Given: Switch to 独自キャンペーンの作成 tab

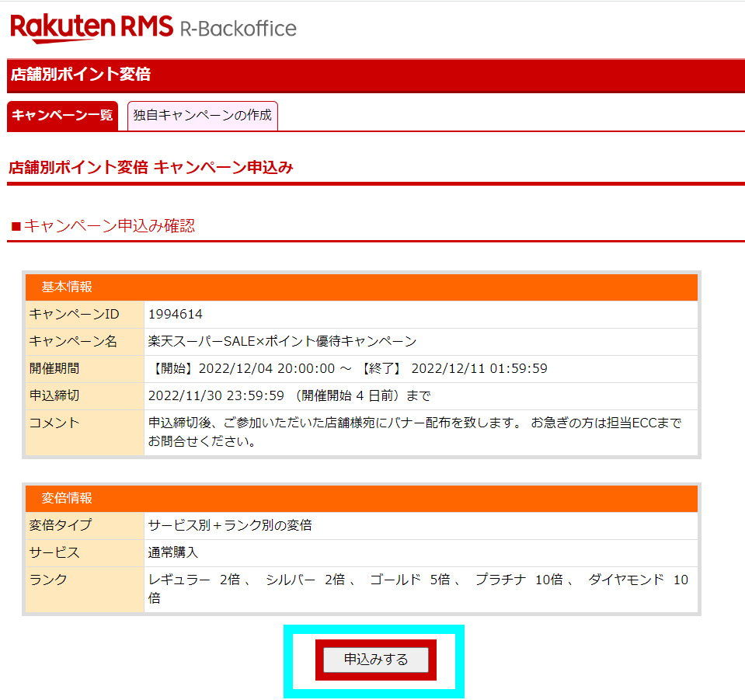Looking at the screenshot, I should pos(203,116).
